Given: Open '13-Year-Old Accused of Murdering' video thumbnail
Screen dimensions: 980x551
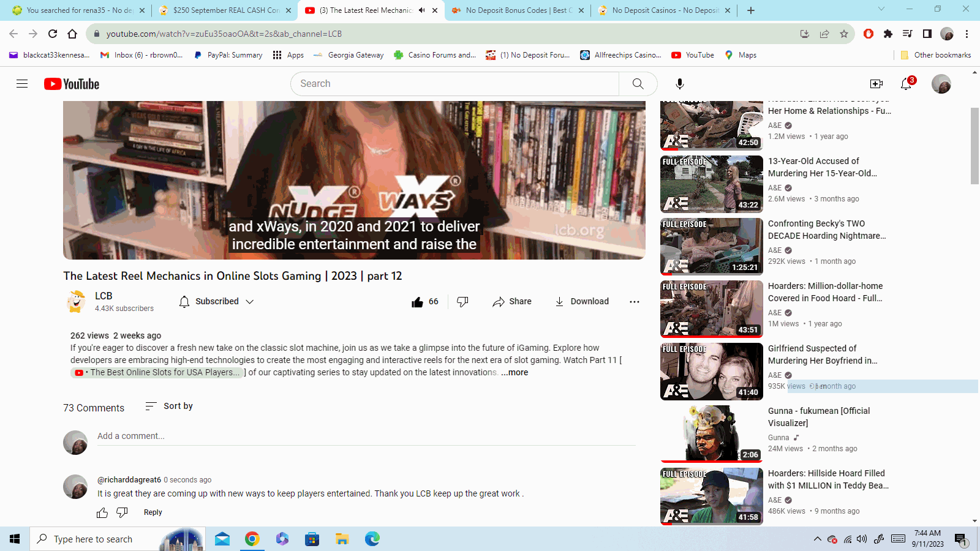Looking at the screenshot, I should 712,184.
